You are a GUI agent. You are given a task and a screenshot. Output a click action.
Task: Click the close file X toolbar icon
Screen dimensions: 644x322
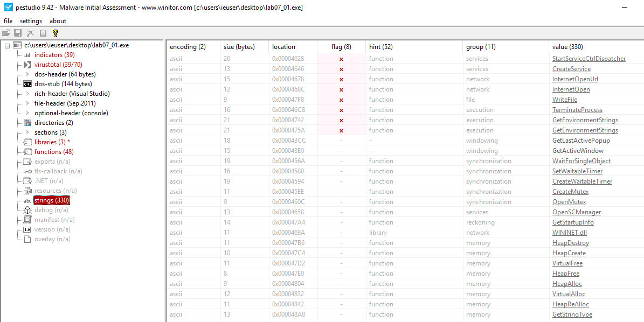[30, 33]
